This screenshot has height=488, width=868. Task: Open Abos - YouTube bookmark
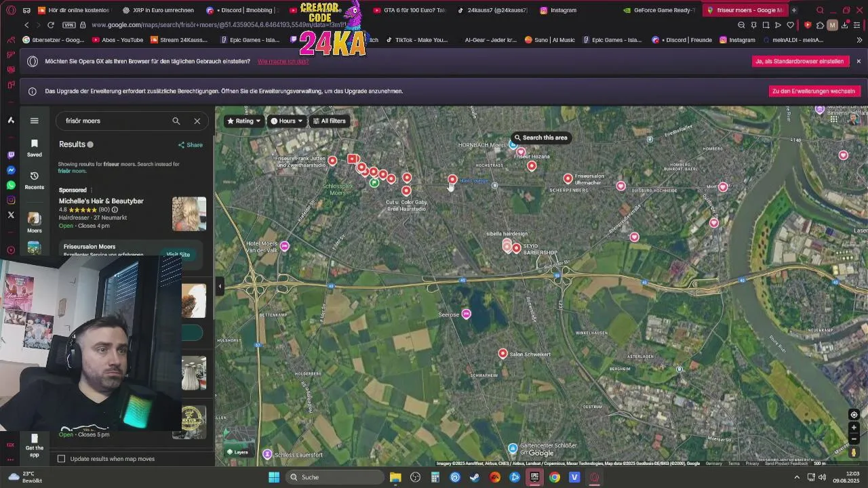click(117, 40)
